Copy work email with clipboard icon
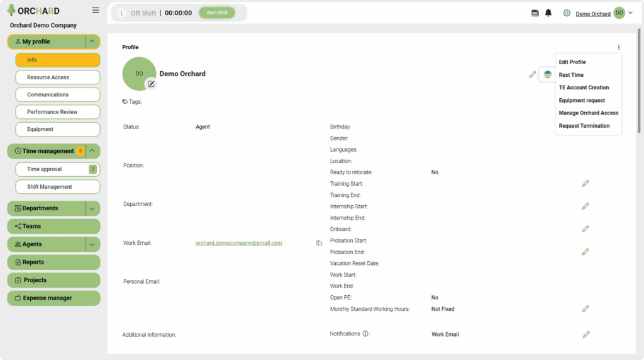 click(x=319, y=243)
